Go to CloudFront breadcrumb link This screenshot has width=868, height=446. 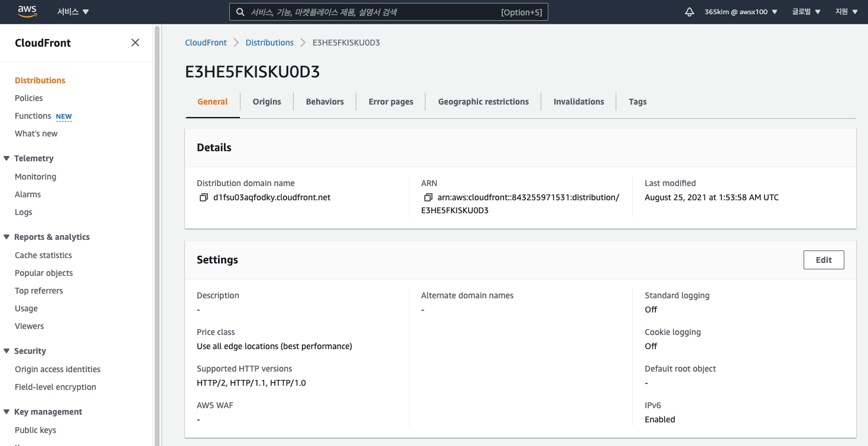point(206,43)
